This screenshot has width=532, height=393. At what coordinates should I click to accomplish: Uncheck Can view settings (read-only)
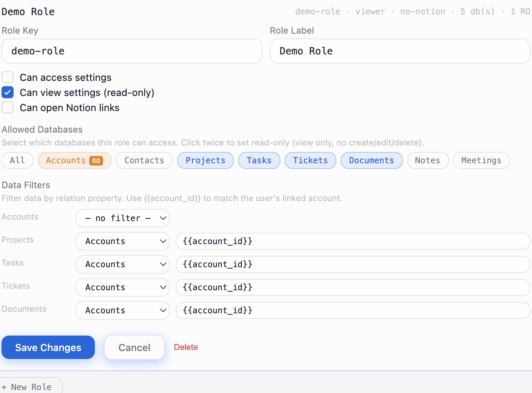click(x=8, y=92)
